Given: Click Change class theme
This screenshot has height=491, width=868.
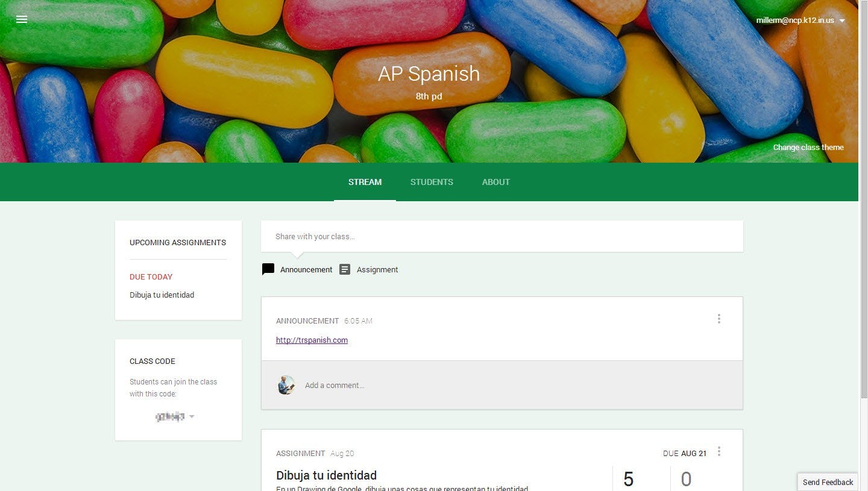Looking at the screenshot, I should [x=808, y=148].
